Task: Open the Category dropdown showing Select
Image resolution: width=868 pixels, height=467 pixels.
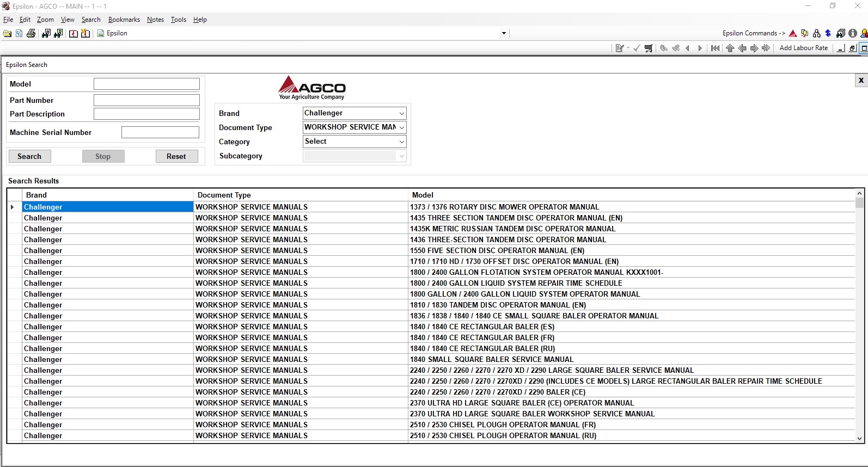Action: pyautogui.click(x=402, y=142)
